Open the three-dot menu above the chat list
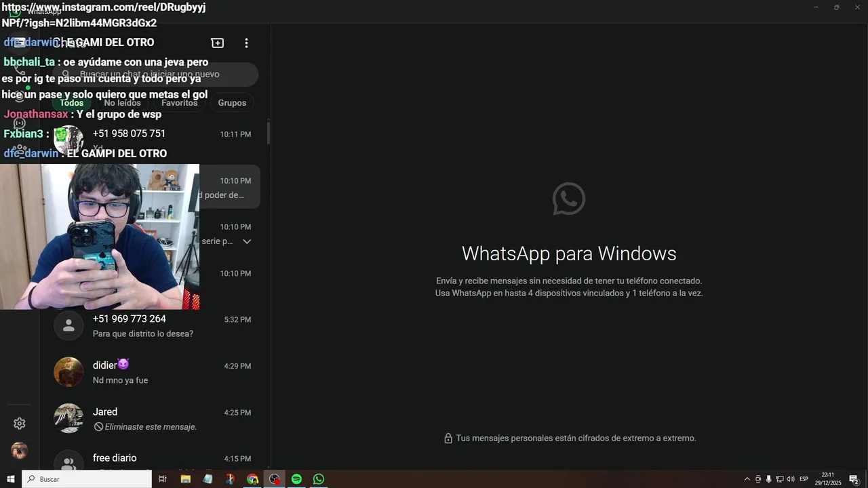 click(x=246, y=43)
